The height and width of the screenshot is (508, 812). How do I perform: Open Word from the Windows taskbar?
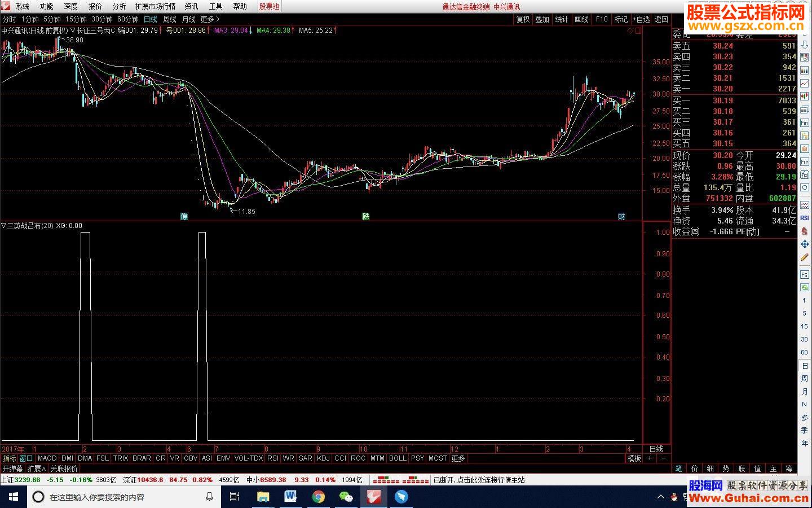[290, 497]
